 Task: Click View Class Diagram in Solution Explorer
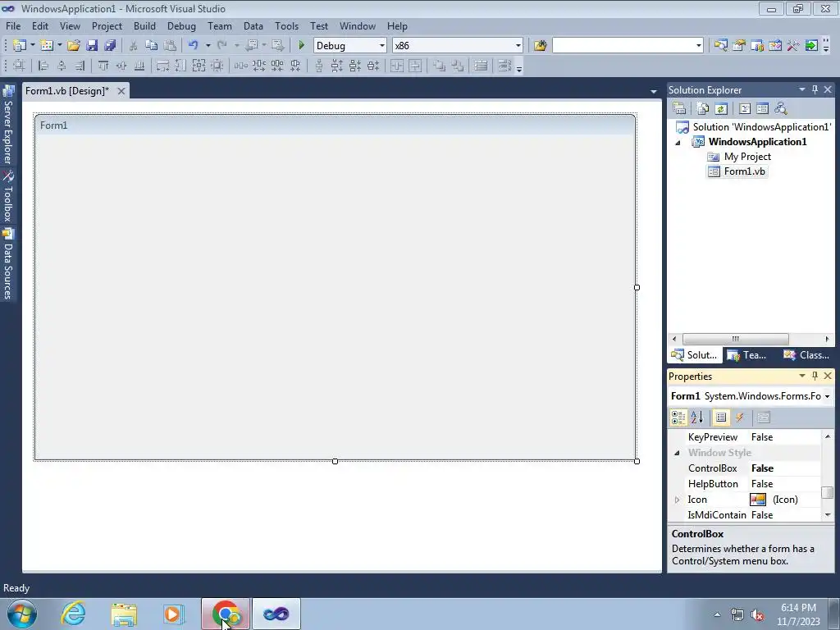click(781, 108)
